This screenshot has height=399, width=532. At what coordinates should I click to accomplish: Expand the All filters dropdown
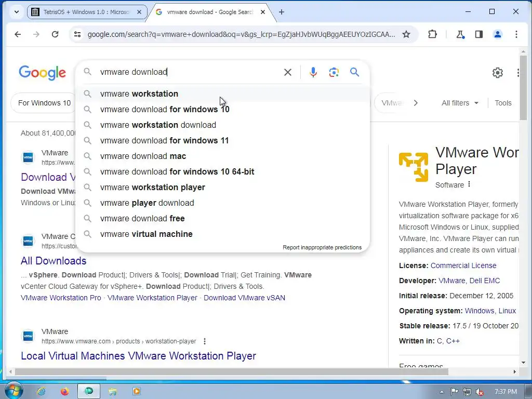460,103
